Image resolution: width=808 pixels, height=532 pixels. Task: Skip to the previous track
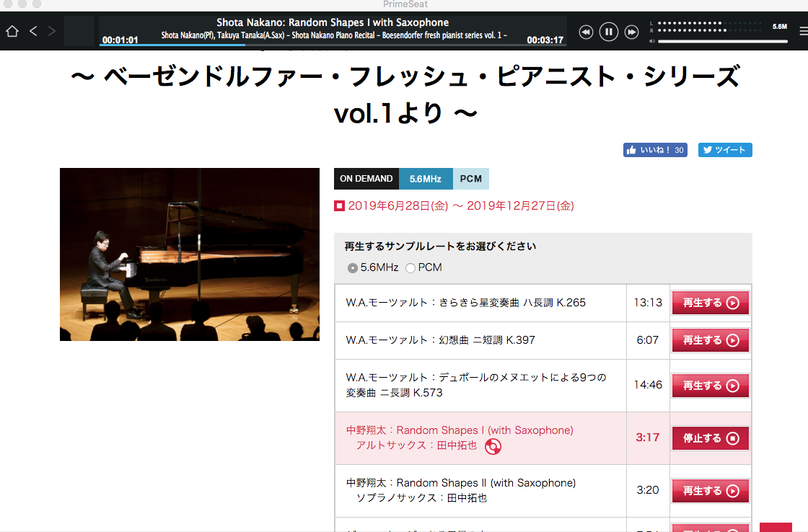586,32
